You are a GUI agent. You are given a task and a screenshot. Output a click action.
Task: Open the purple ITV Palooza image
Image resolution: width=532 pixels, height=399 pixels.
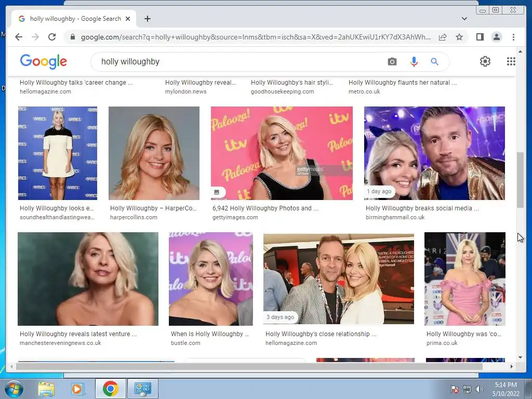[211, 279]
